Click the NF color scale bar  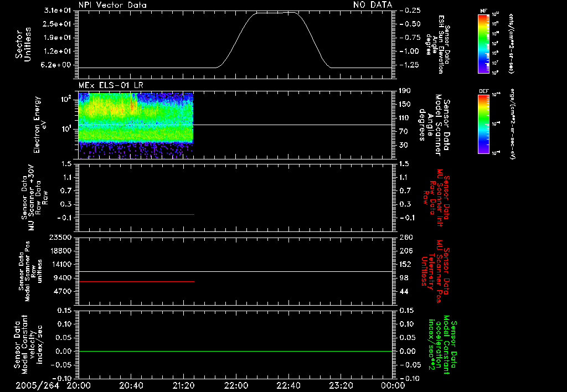pos(484,43)
